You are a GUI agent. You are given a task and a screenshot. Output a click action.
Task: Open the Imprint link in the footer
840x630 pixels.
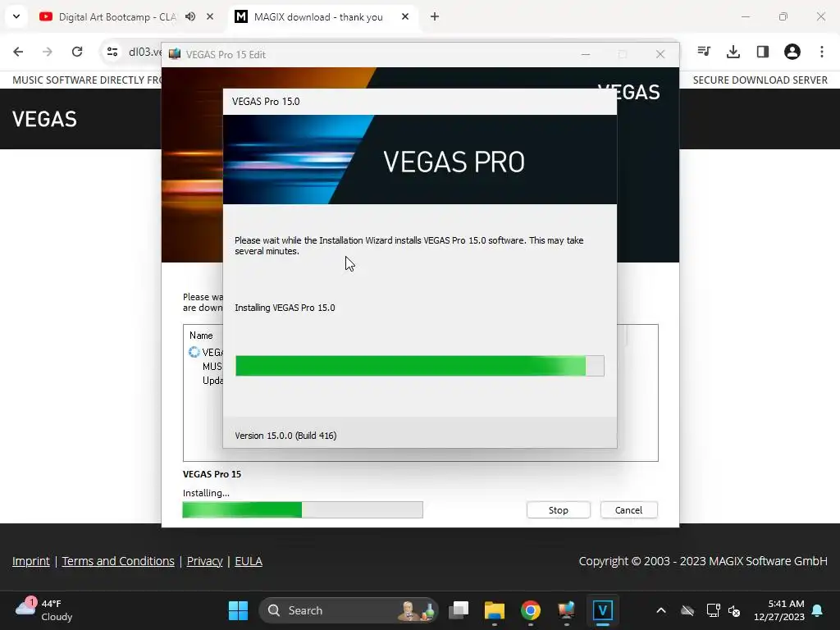30,561
